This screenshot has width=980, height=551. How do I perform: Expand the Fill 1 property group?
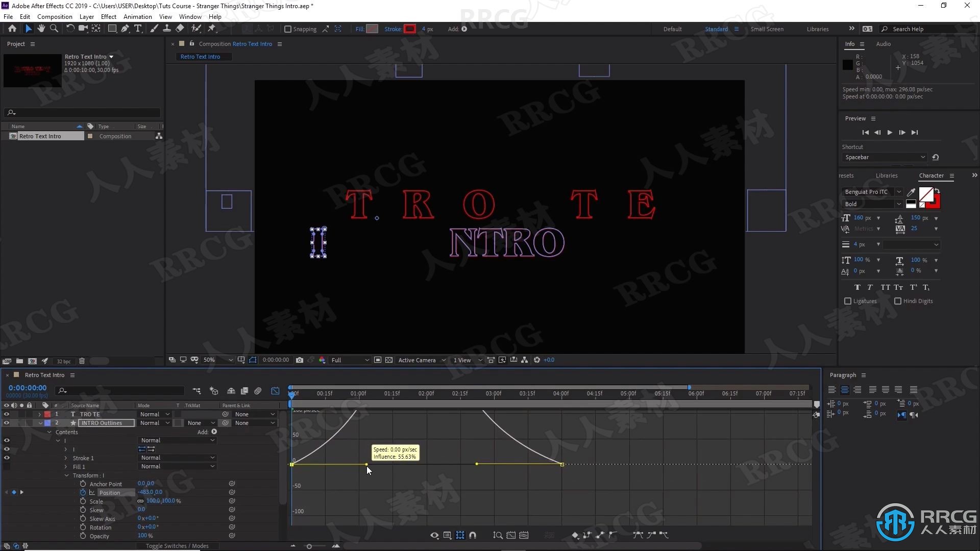click(65, 467)
